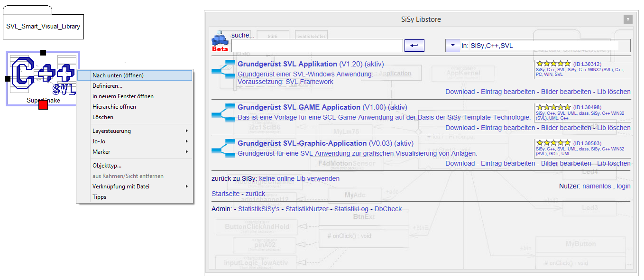Viewport: 644px width, 280px height.
Task: Click the red square handle under SuperSnake
Action: pyautogui.click(x=43, y=105)
